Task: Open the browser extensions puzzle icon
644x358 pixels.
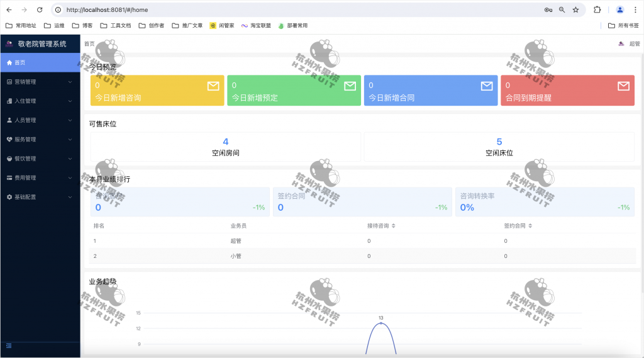Action: [597, 10]
